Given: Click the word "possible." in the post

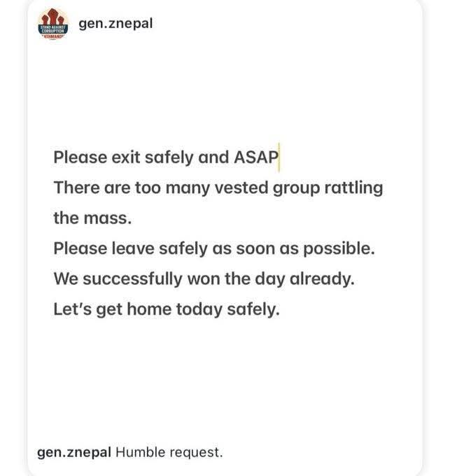Looking at the screenshot, I should tap(337, 248).
